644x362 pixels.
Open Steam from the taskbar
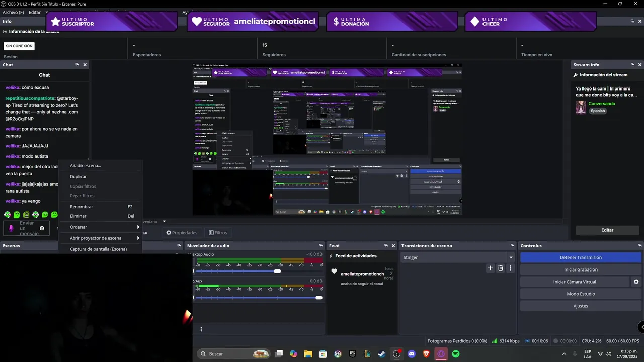382,354
